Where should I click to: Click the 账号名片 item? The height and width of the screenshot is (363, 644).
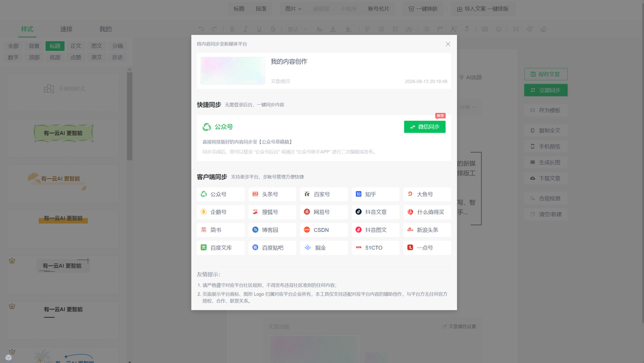[378, 9]
